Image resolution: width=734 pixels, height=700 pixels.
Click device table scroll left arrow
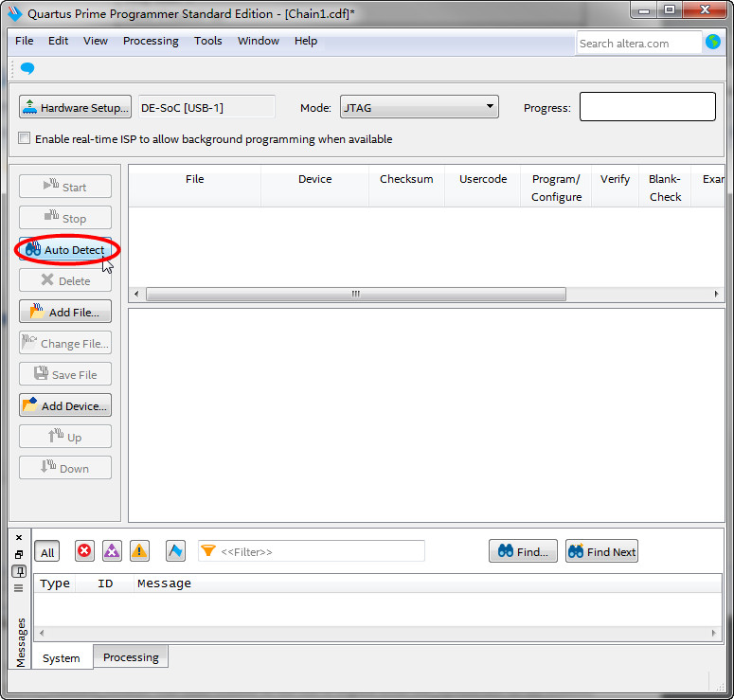pos(136,294)
